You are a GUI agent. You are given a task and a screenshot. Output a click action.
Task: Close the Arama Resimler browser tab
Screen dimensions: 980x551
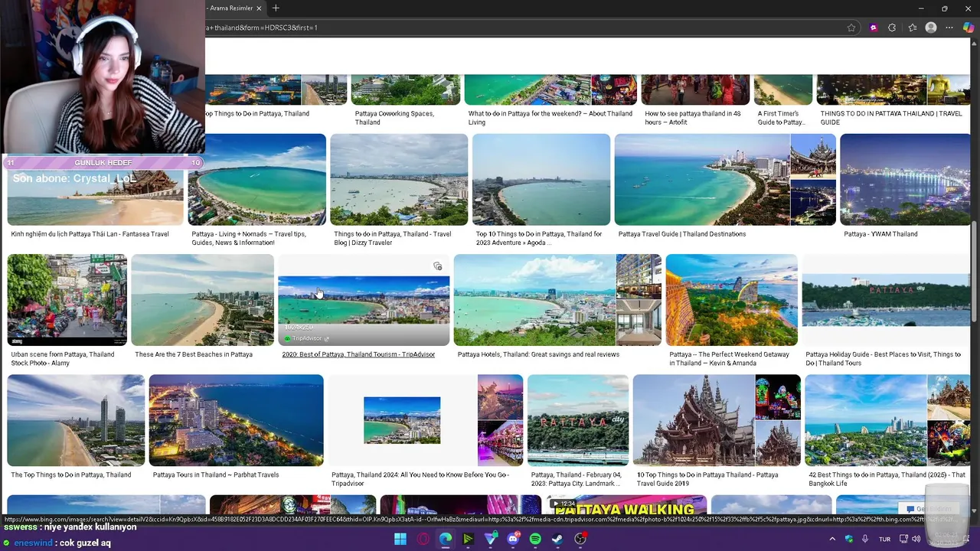coord(259,8)
